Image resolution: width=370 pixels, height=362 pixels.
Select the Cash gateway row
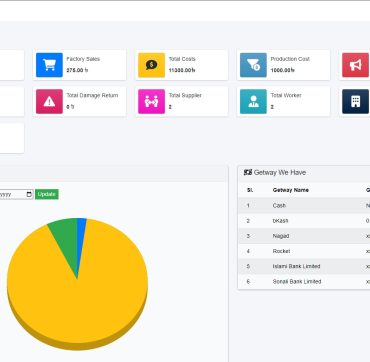[304, 206]
